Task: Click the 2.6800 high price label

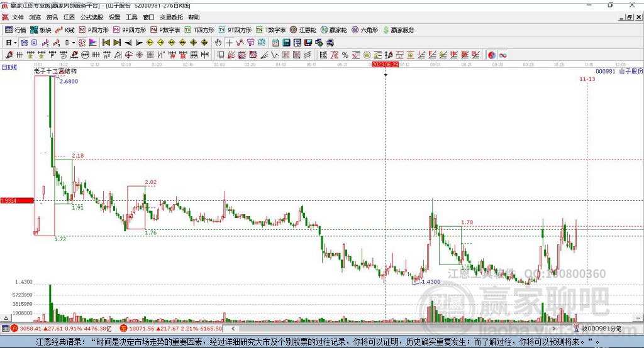Action: [x=69, y=81]
